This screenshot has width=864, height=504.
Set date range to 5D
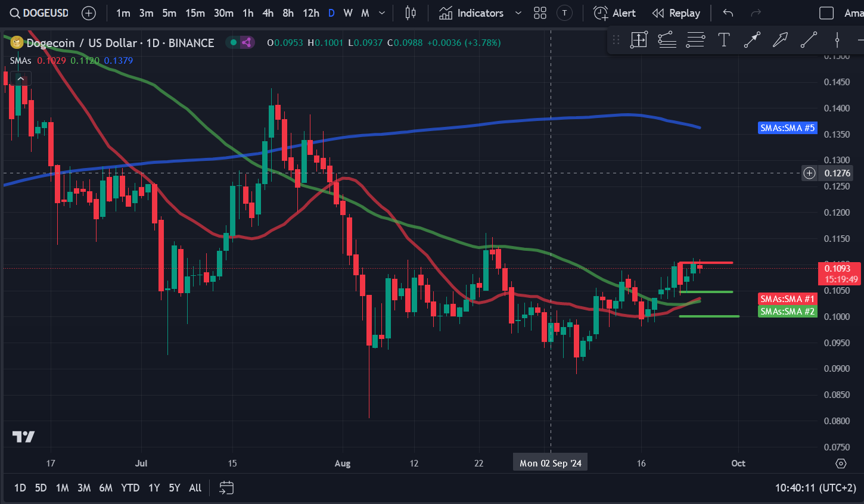[x=41, y=488]
